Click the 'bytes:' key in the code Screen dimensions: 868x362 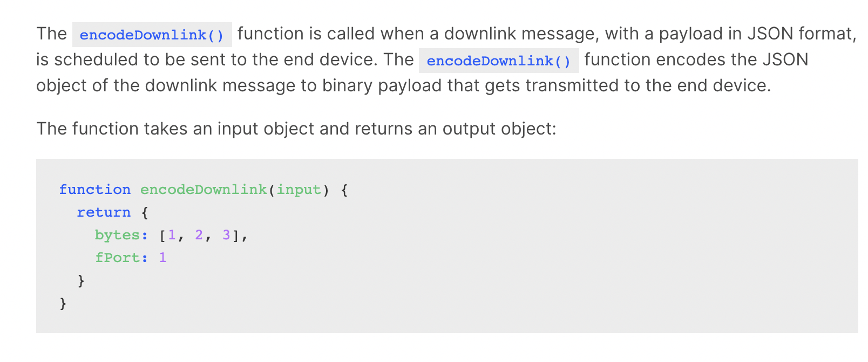point(121,235)
